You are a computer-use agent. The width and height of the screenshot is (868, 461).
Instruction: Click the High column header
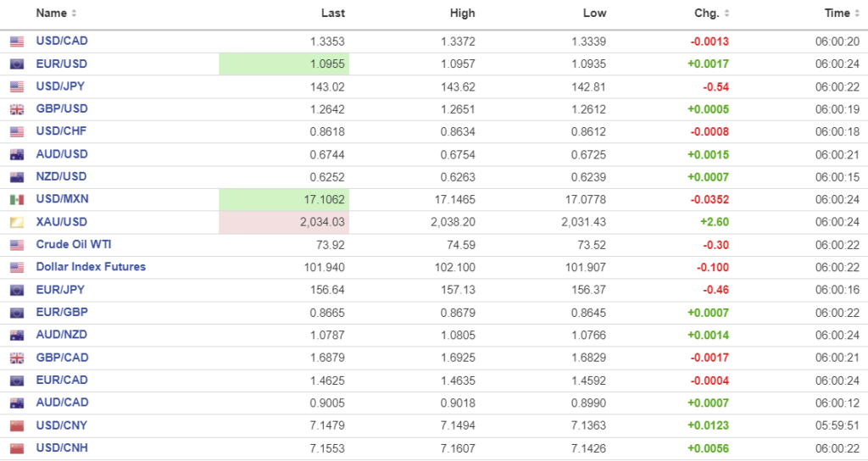(463, 14)
